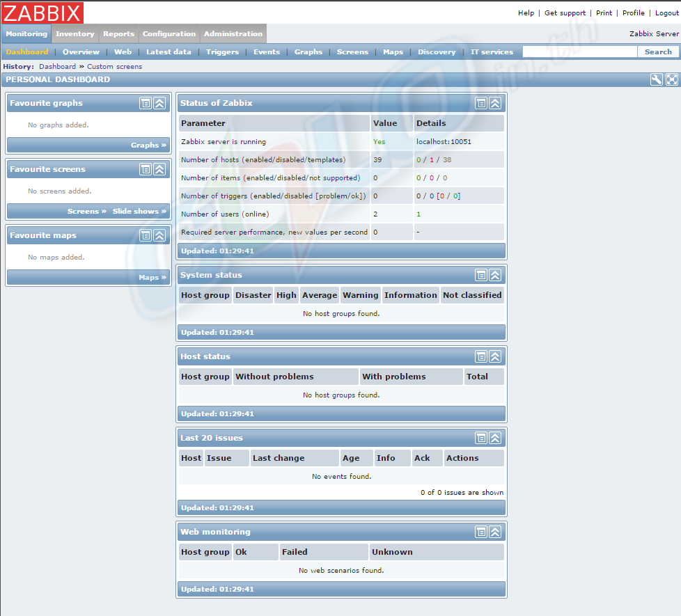
Task: Click '0 of 0 issues are shown' text
Action: 462,492
